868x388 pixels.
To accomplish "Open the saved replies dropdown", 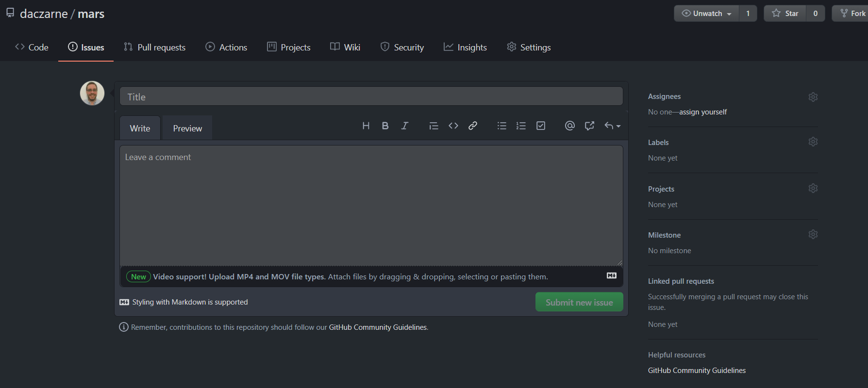I will (612, 126).
